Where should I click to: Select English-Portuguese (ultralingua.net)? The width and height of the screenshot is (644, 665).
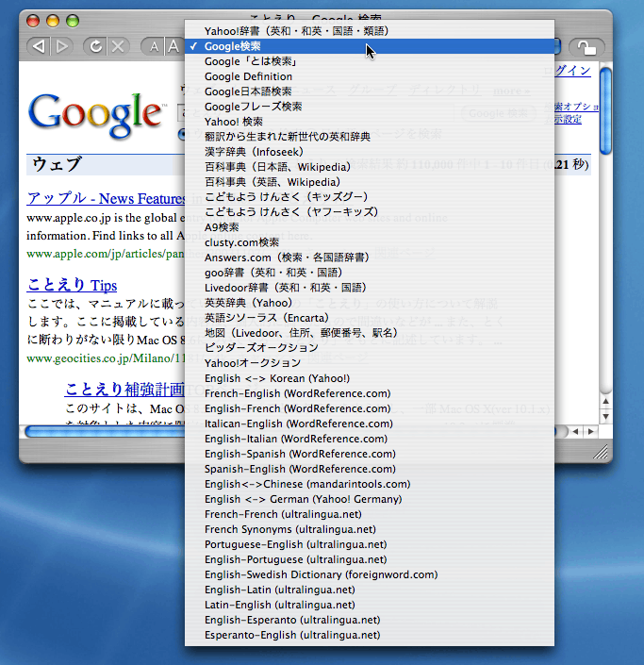click(x=370, y=559)
